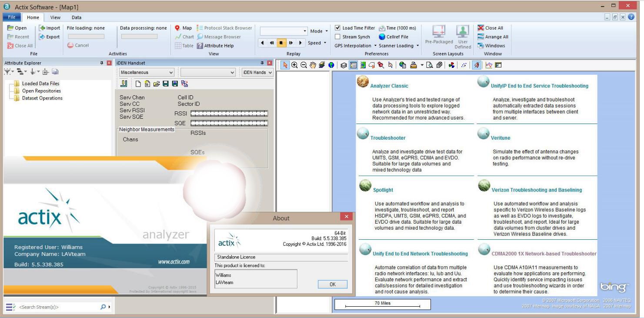The width and height of the screenshot is (644, 318).
Task: Open print preview magnifier page icon
Action: point(430,65)
